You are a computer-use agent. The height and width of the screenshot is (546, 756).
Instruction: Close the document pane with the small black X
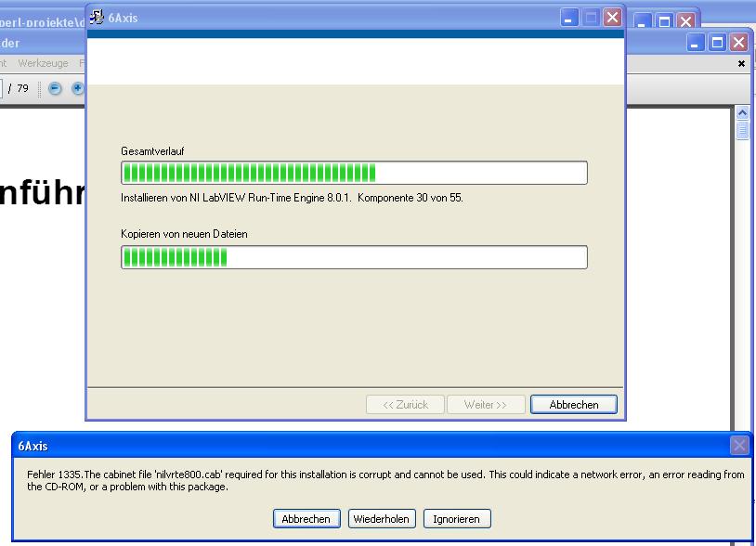(x=741, y=64)
